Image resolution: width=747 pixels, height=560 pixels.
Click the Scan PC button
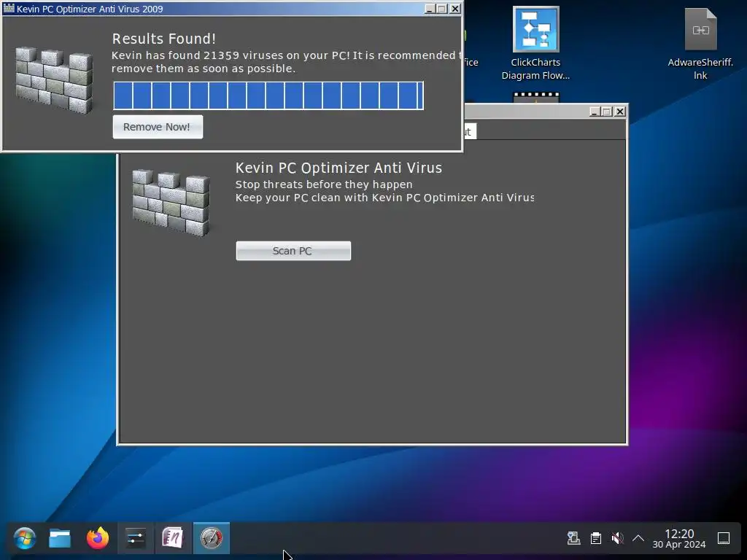[x=293, y=251]
